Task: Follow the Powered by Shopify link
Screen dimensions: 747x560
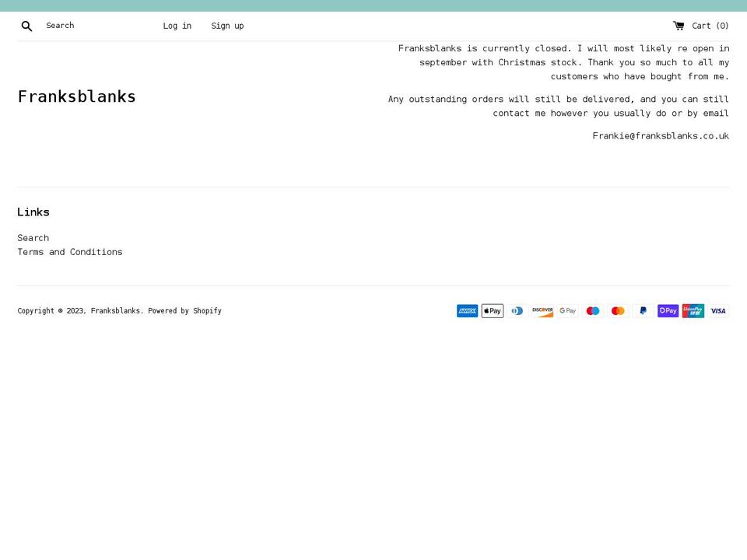Action: coord(185,311)
